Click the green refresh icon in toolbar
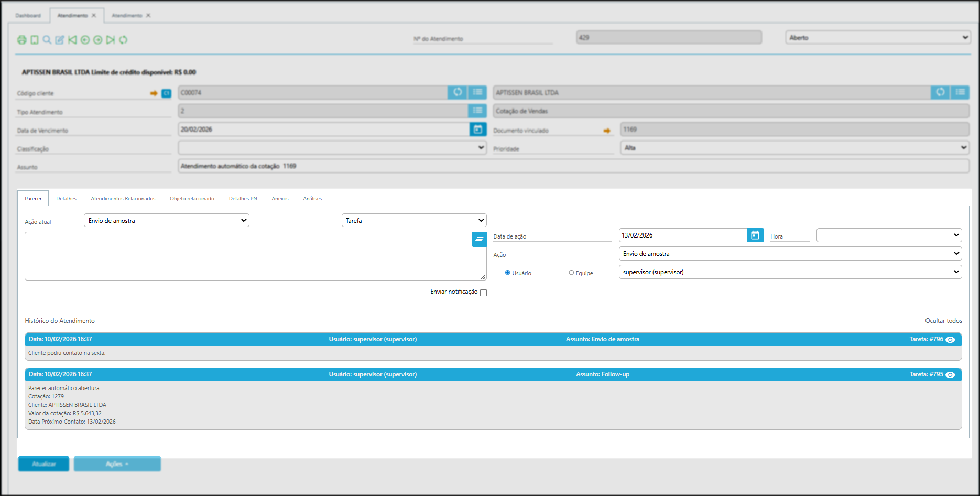980x496 pixels. (123, 40)
